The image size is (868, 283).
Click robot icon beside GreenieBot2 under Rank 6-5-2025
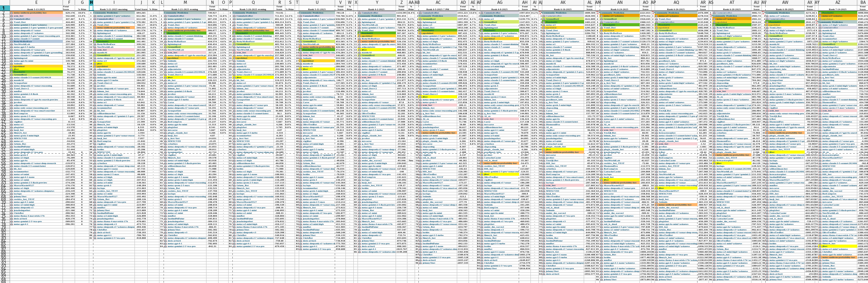(x=420, y=19)
